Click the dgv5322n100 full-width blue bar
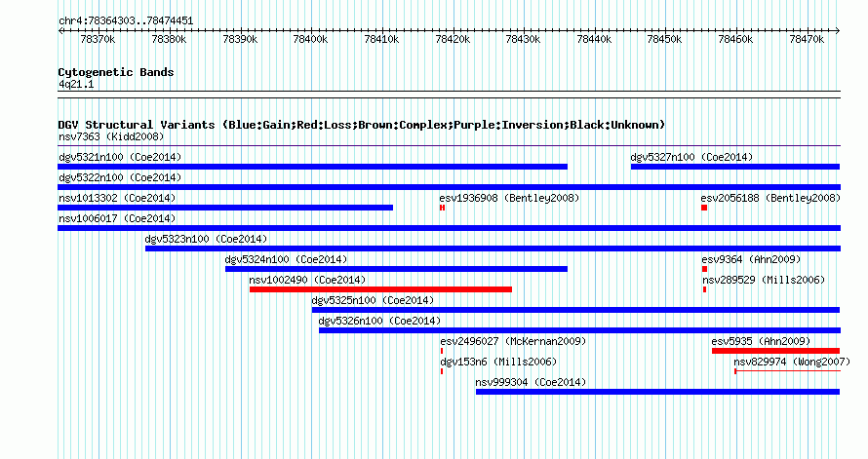 tap(449, 187)
